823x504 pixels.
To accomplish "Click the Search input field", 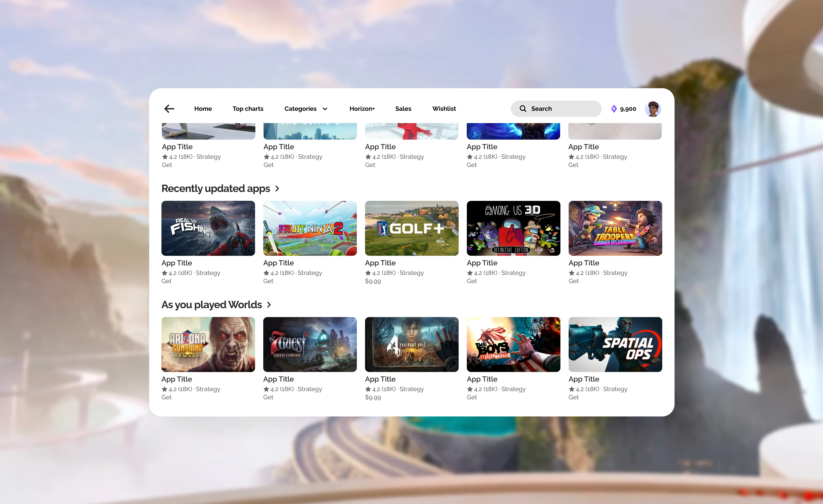I will (556, 109).
